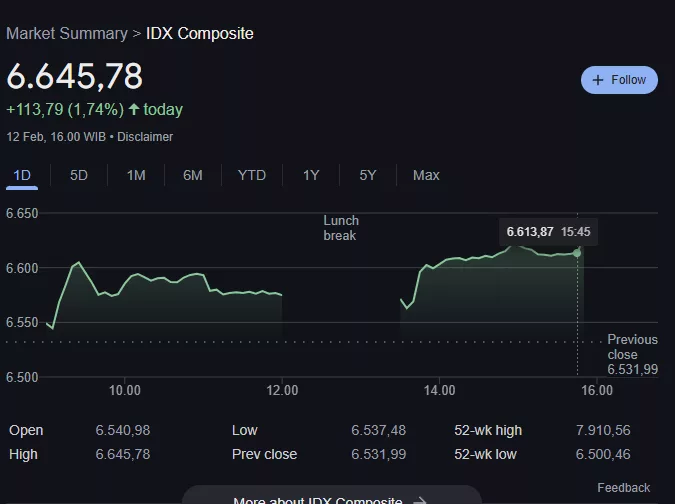Click the 52-wk high label

[488, 430]
